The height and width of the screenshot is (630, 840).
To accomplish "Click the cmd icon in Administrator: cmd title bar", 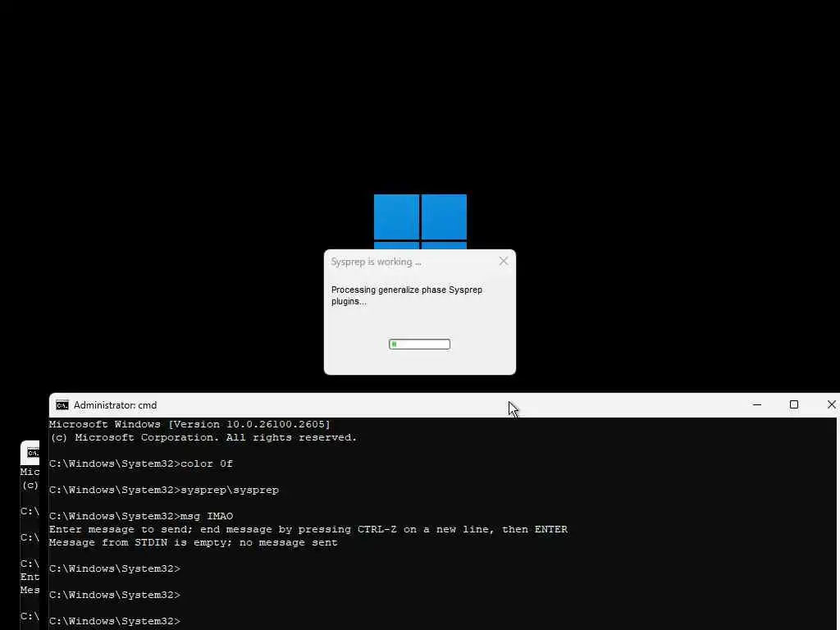I will coord(62,405).
